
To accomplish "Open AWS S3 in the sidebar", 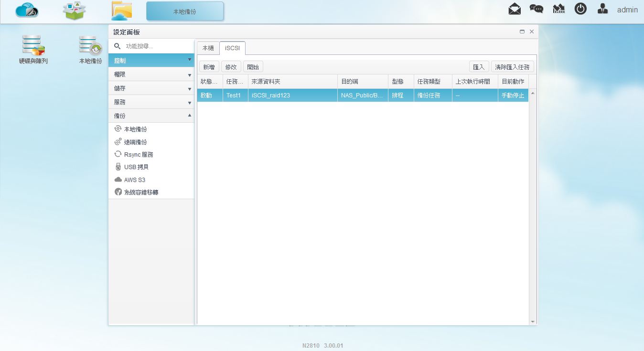I will (x=134, y=180).
